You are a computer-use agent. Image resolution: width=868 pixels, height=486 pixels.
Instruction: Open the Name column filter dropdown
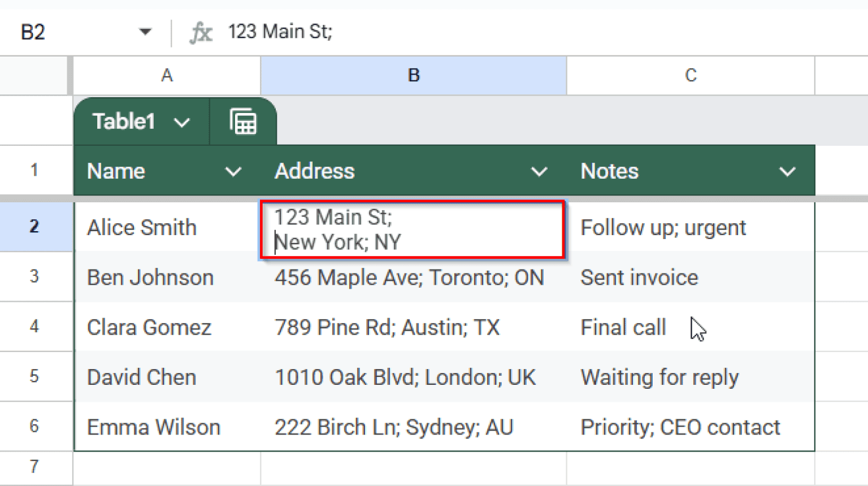pos(234,171)
